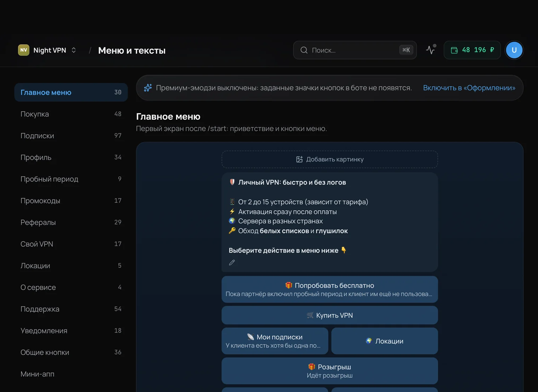The width and height of the screenshot is (538, 392).
Task: Click the sparkle icon in premium emoji banner
Action: coord(148,88)
